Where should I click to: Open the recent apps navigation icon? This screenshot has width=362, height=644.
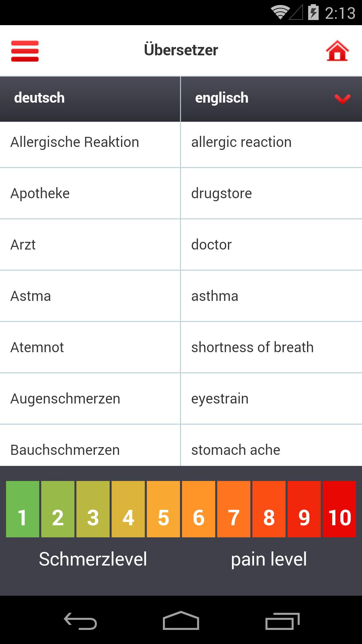click(x=282, y=621)
